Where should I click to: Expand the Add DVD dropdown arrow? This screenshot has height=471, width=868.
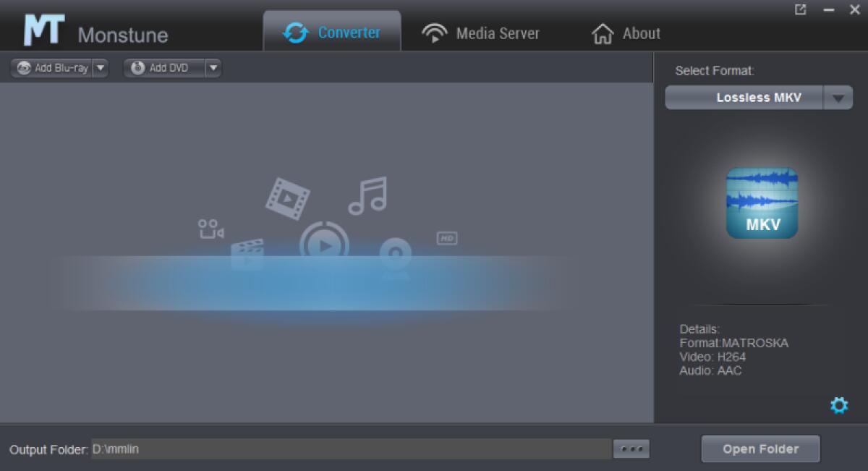pyautogui.click(x=213, y=68)
